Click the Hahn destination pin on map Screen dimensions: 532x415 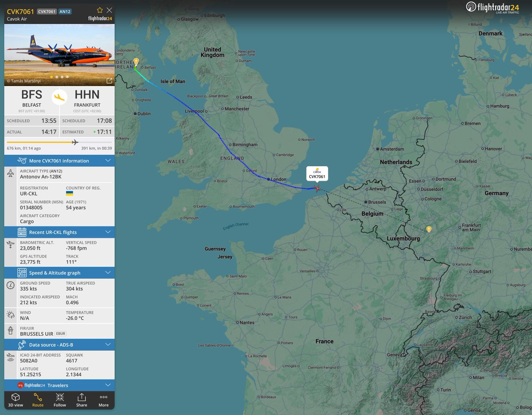tap(429, 229)
